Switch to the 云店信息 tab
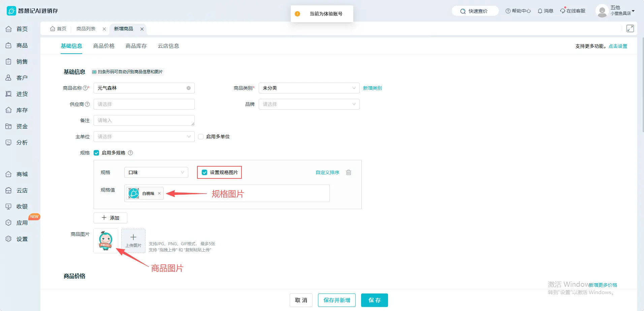The width and height of the screenshot is (644, 311). click(168, 46)
